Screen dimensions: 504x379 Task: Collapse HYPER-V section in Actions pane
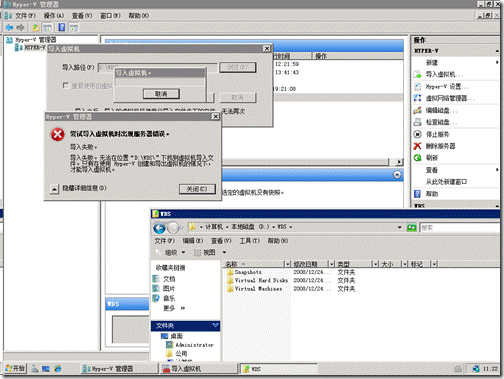click(497, 51)
